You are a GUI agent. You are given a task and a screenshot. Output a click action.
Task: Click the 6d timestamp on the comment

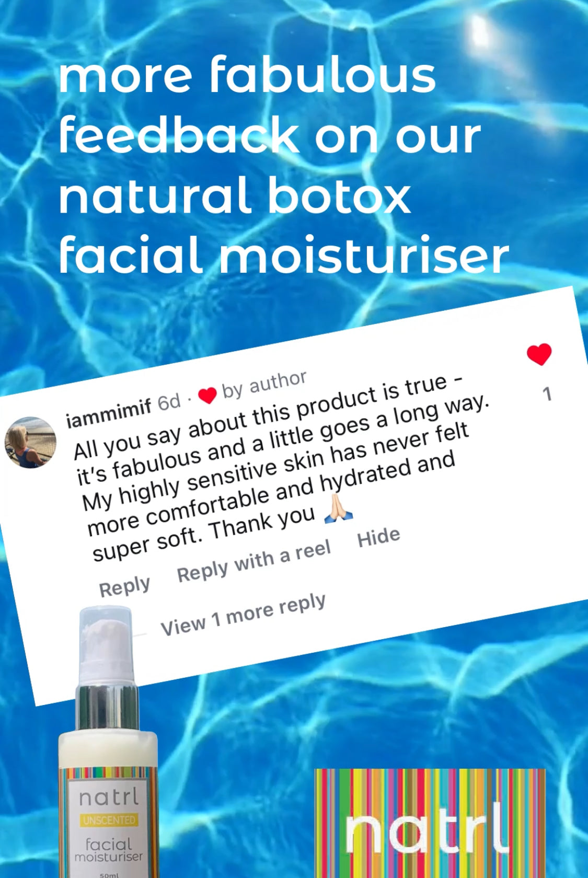coord(169,402)
